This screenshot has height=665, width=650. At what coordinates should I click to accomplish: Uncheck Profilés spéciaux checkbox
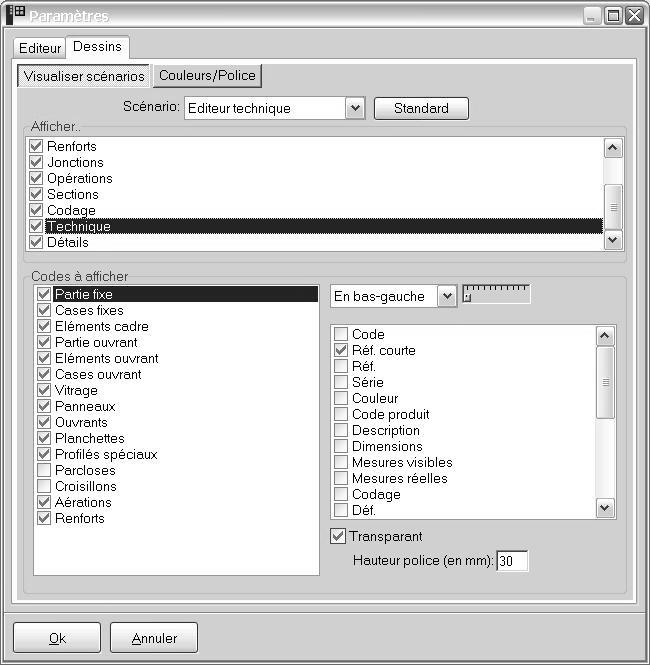[44, 454]
